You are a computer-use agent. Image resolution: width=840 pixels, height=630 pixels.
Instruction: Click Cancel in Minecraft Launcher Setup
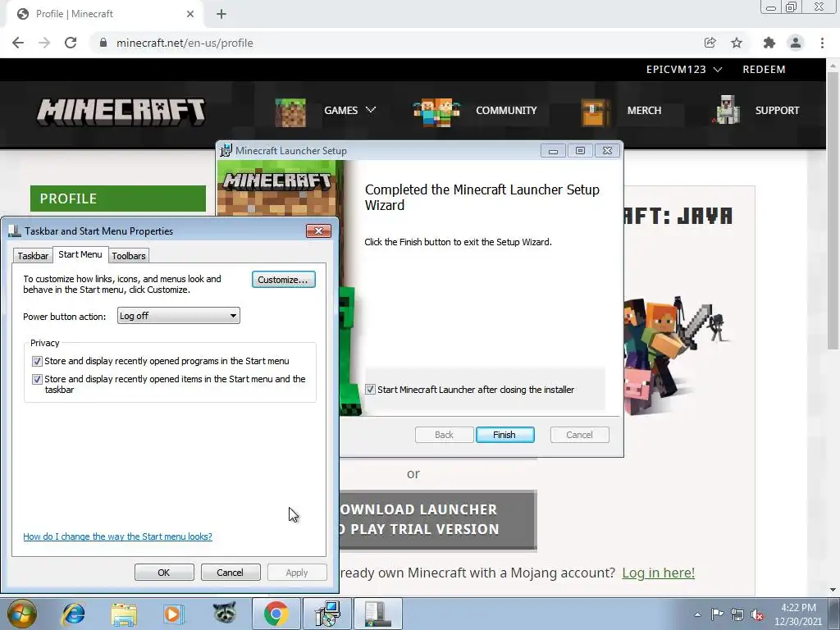click(580, 435)
